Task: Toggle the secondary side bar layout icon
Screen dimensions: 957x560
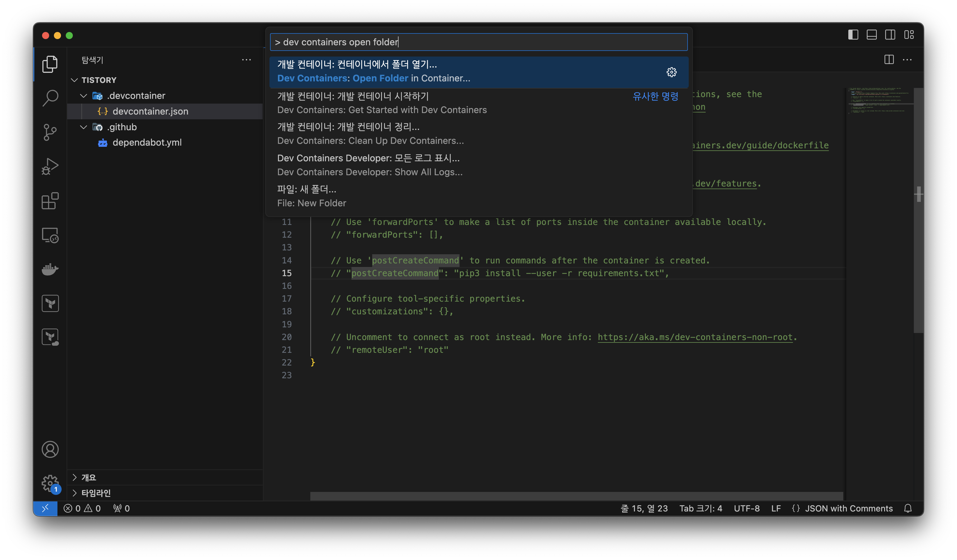Action: pyautogui.click(x=890, y=35)
